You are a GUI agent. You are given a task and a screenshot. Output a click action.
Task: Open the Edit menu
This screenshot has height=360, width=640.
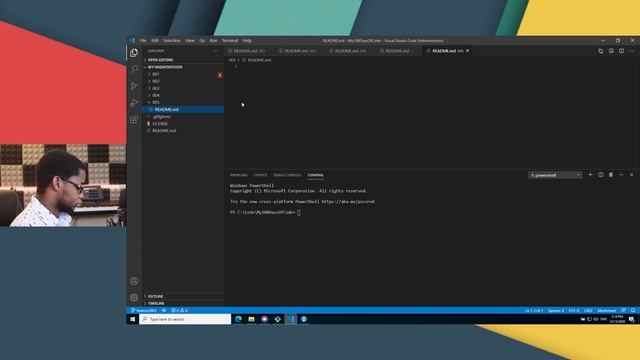[155, 41]
